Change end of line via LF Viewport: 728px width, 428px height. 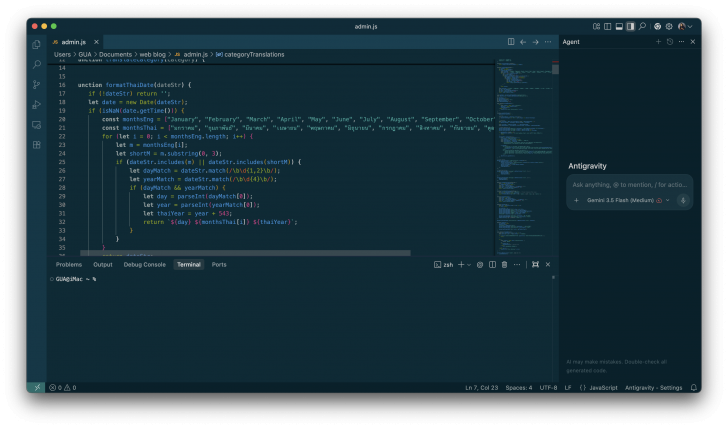click(568, 388)
